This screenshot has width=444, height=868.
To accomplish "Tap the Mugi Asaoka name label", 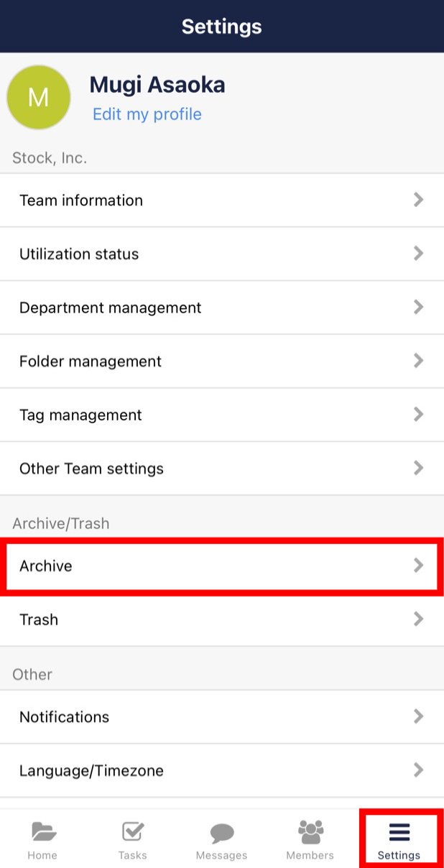I will [157, 85].
